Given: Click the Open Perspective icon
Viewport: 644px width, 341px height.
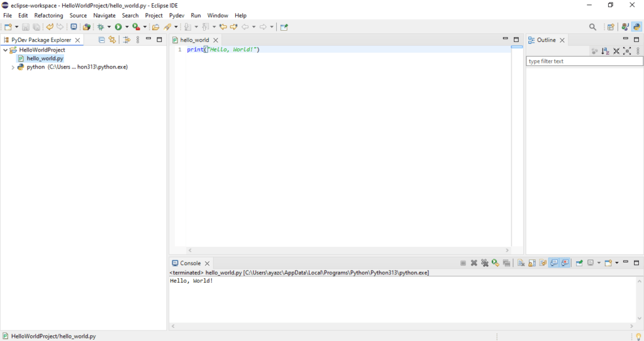Looking at the screenshot, I should click(x=611, y=27).
